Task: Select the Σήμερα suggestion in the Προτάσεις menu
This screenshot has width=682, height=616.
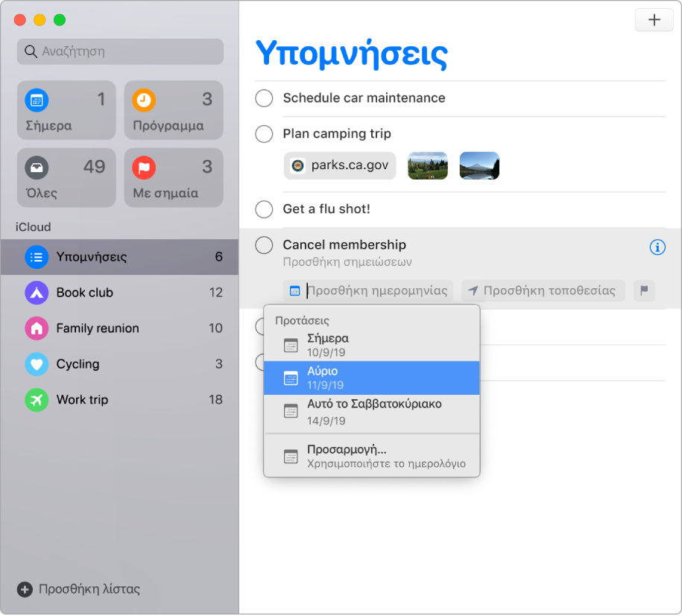Action: (372, 344)
